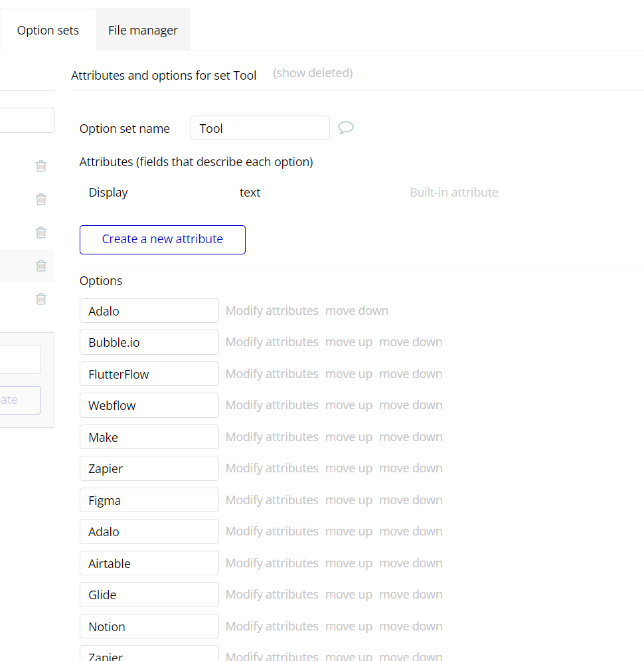Modify attributes for Bubble.io option

(x=272, y=342)
